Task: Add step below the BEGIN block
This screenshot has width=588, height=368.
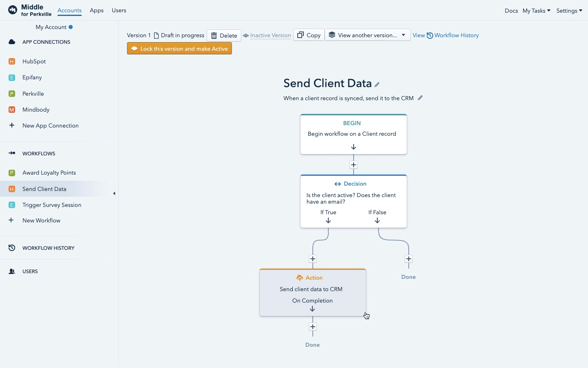Action: [x=354, y=165]
